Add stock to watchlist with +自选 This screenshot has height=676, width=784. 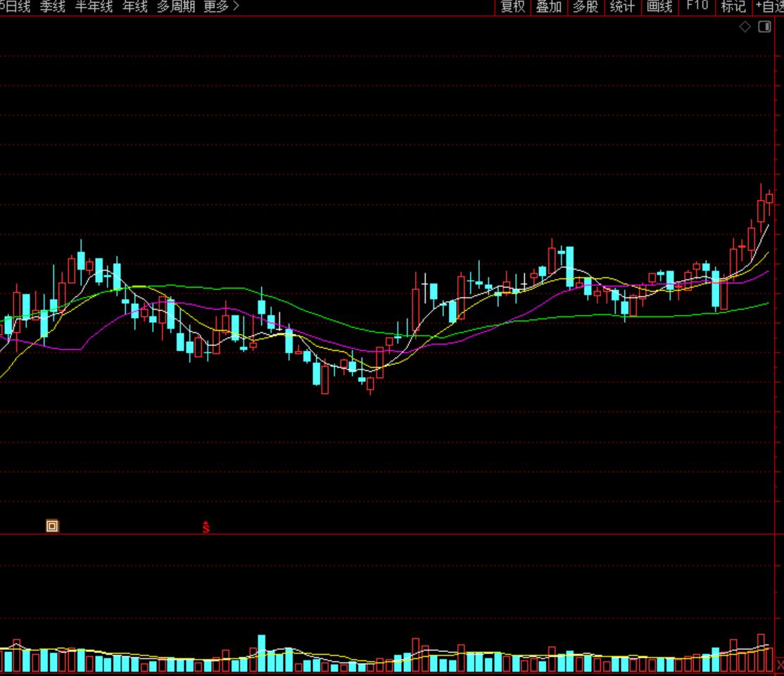click(769, 7)
